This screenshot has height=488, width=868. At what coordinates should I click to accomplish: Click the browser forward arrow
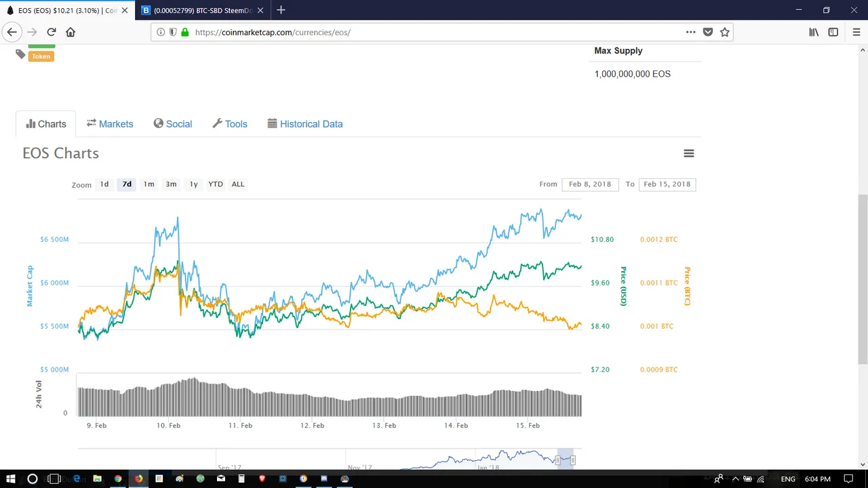coord(32,32)
